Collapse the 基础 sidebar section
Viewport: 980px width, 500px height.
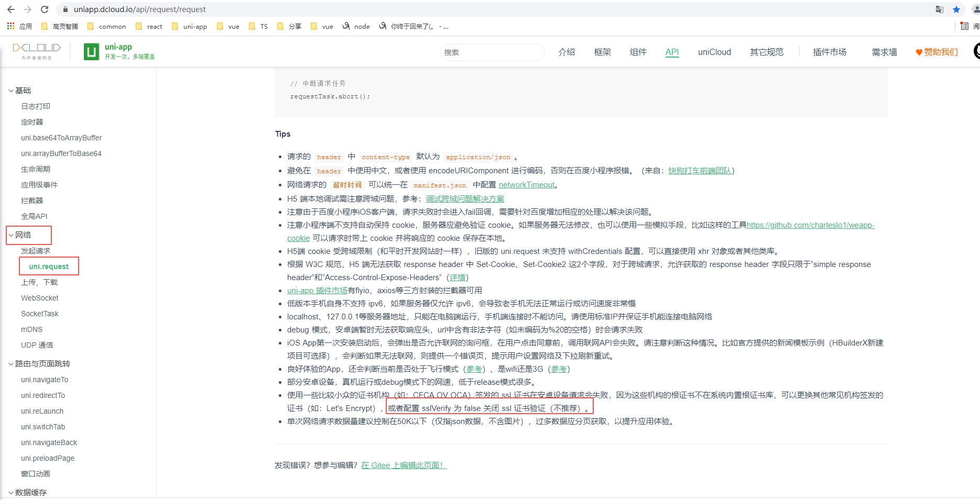pyautogui.click(x=11, y=91)
